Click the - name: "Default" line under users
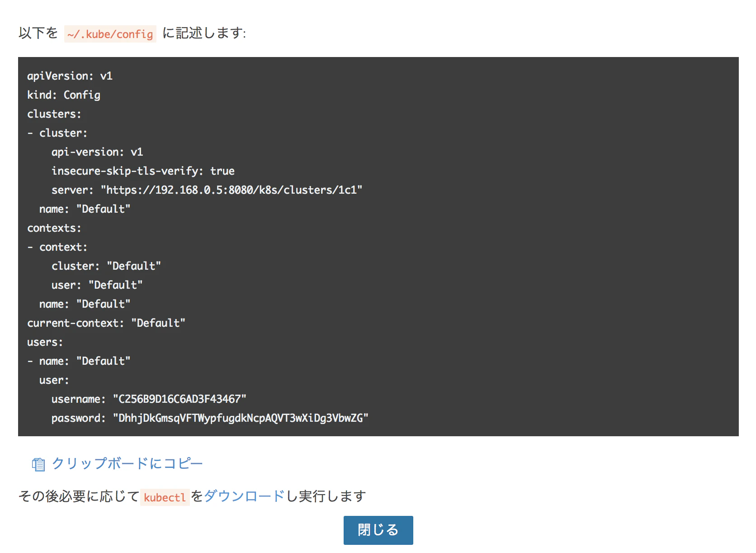The height and width of the screenshot is (553, 756). 79,361
